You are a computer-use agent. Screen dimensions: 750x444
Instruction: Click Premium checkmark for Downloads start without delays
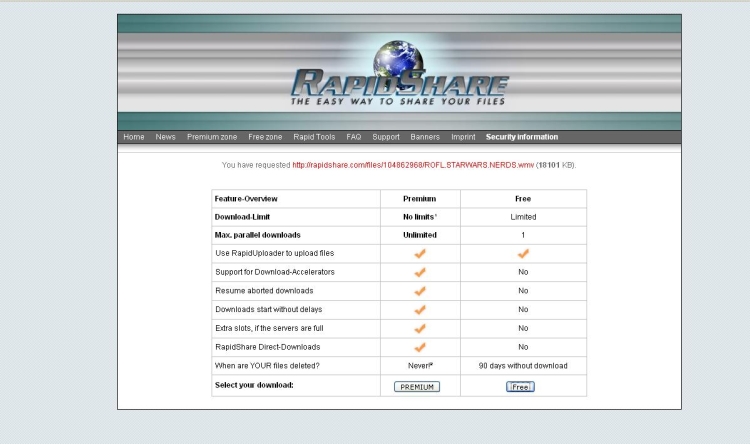(420, 310)
